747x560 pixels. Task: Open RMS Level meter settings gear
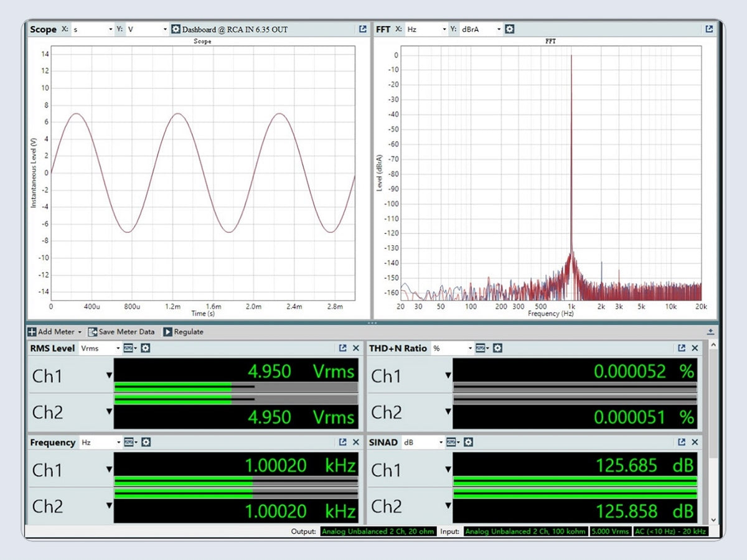pos(145,348)
